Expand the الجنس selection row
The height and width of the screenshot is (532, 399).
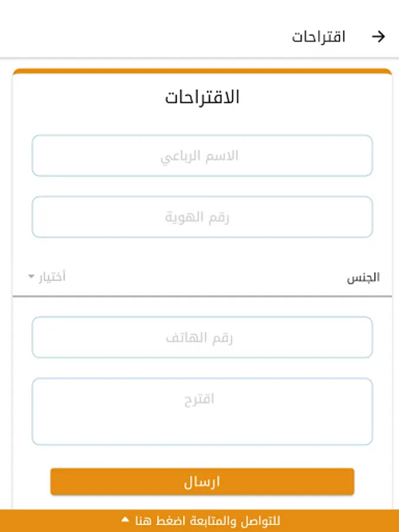pyautogui.click(x=202, y=277)
